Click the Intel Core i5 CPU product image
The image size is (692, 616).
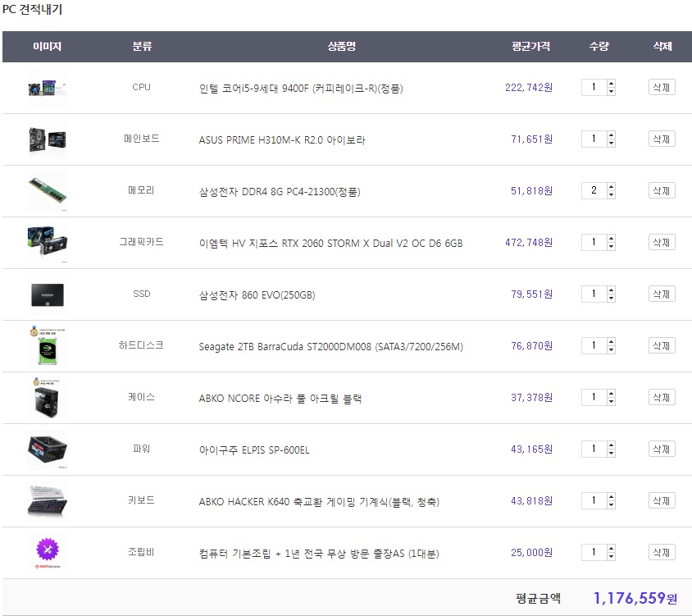pyautogui.click(x=47, y=87)
